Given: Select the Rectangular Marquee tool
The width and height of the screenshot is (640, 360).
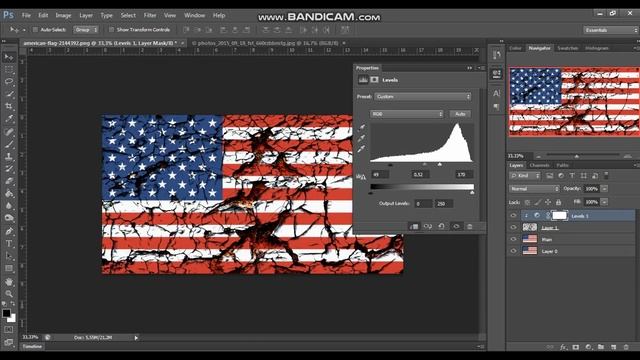Looking at the screenshot, I should click(x=9, y=70).
